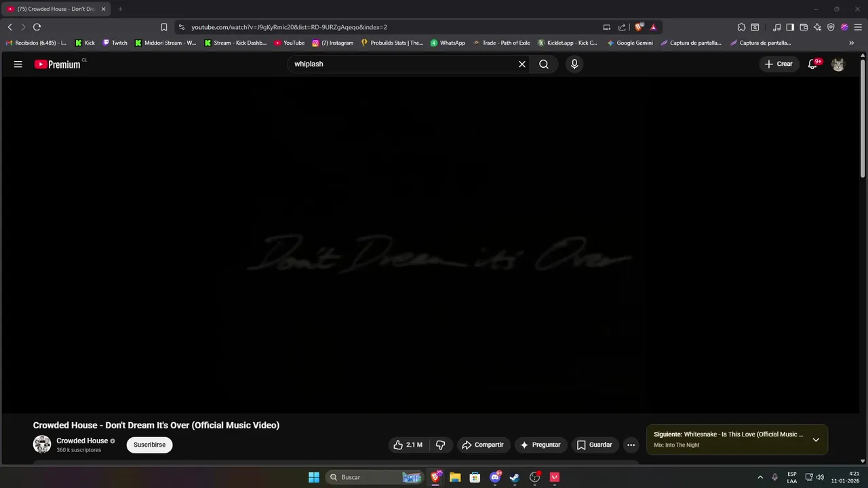Open a new browser tab
Screen dimensions: 868x488
120,9
